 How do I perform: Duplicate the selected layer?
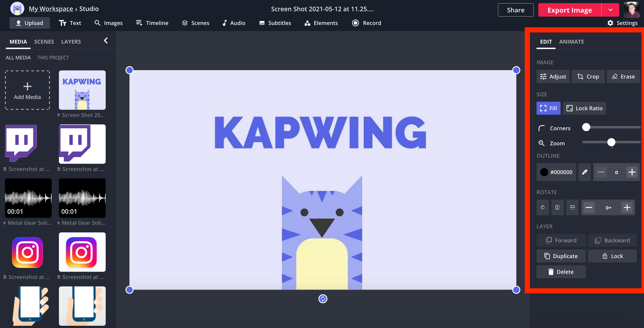pyautogui.click(x=561, y=256)
